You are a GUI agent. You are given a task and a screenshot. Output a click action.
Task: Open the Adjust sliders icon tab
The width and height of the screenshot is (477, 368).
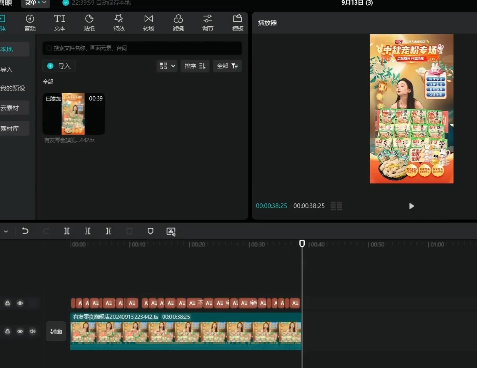208,23
